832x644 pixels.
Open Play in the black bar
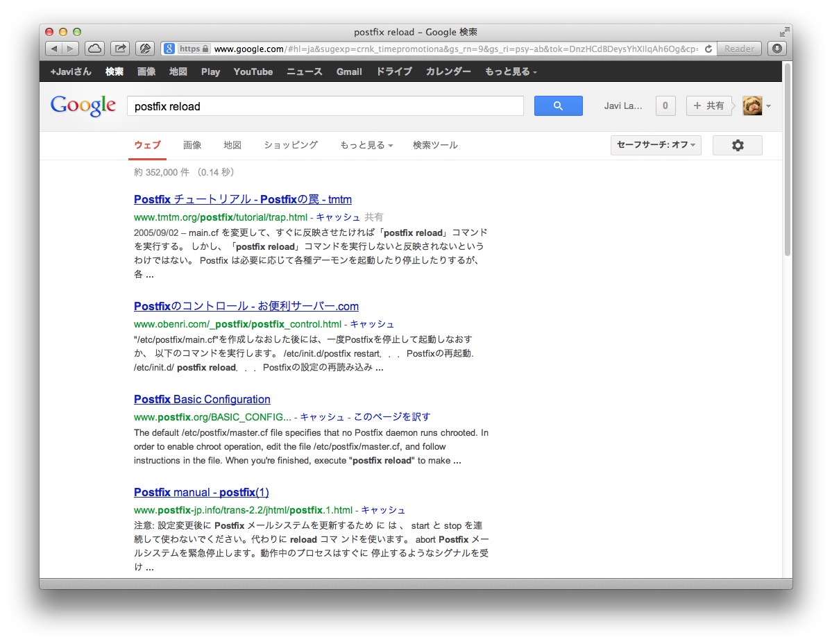point(210,71)
